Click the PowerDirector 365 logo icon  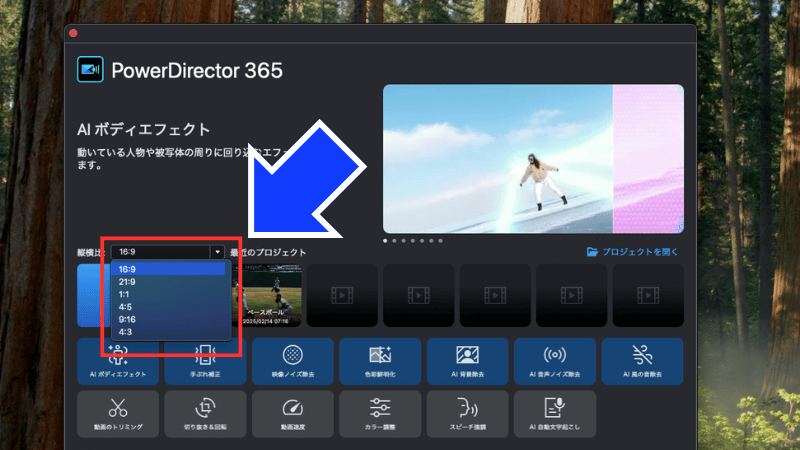pyautogui.click(x=90, y=69)
